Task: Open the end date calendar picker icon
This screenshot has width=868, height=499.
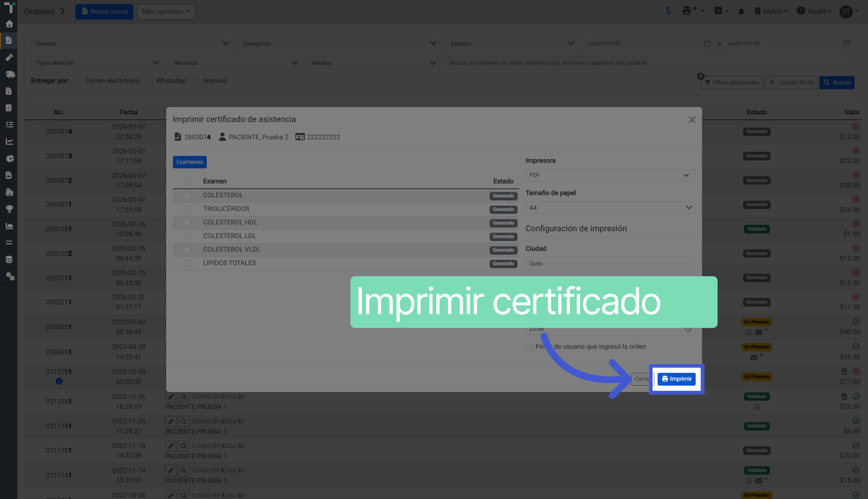Action: (x=847, y=44)
